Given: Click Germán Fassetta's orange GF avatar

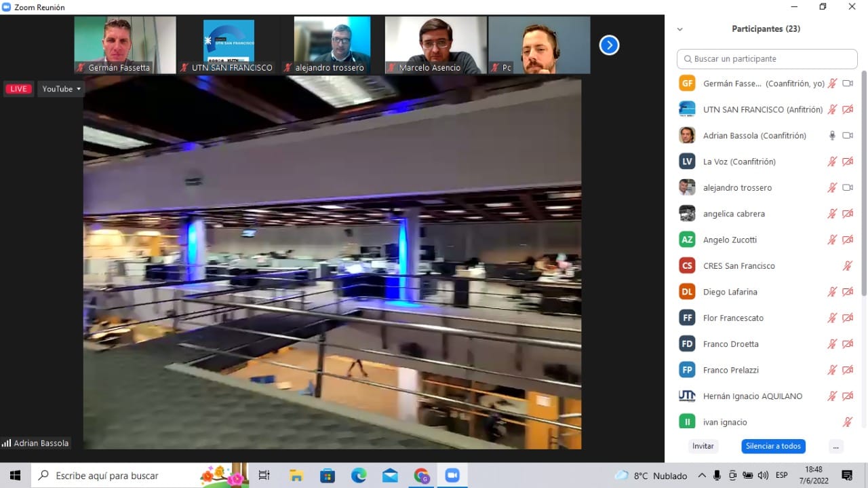Looking at the screenshot, I should (x=687, y=83).
